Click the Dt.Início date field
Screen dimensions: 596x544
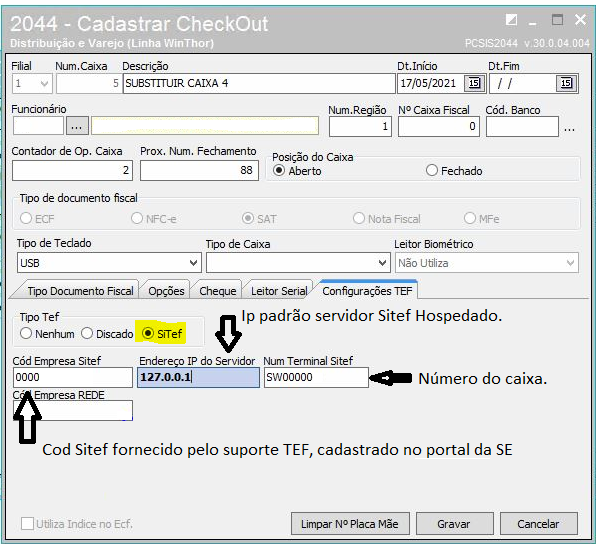coord(431,83)
